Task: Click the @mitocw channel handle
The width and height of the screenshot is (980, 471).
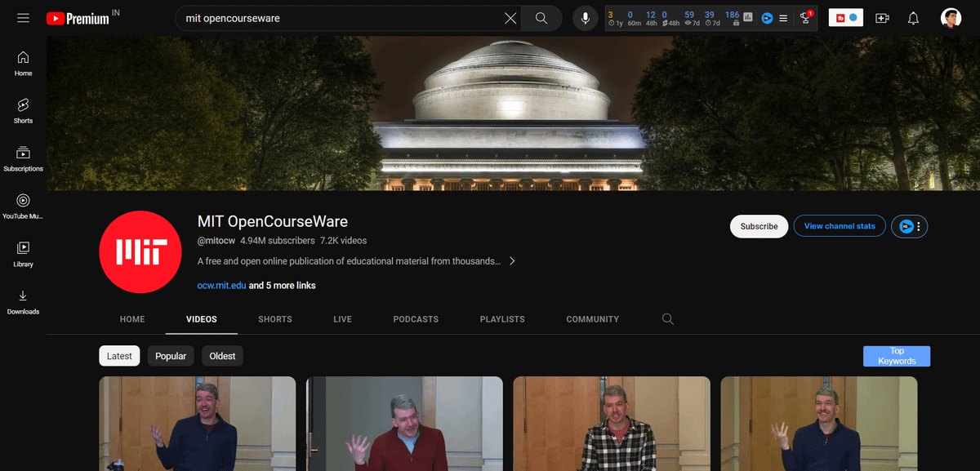Action: [x=216, y=241]
